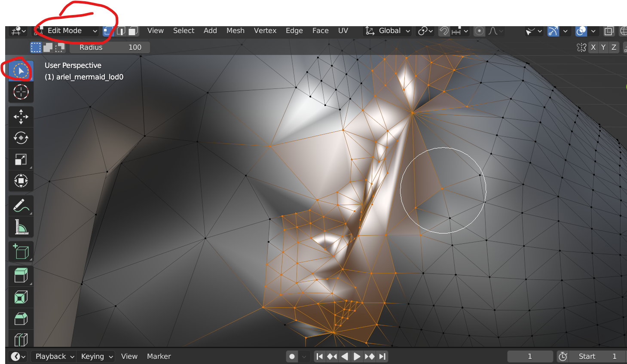Select the Add Cube tool
Image resolution: width=627 pixels, height=364 pixels.
(x=21, y=252)
